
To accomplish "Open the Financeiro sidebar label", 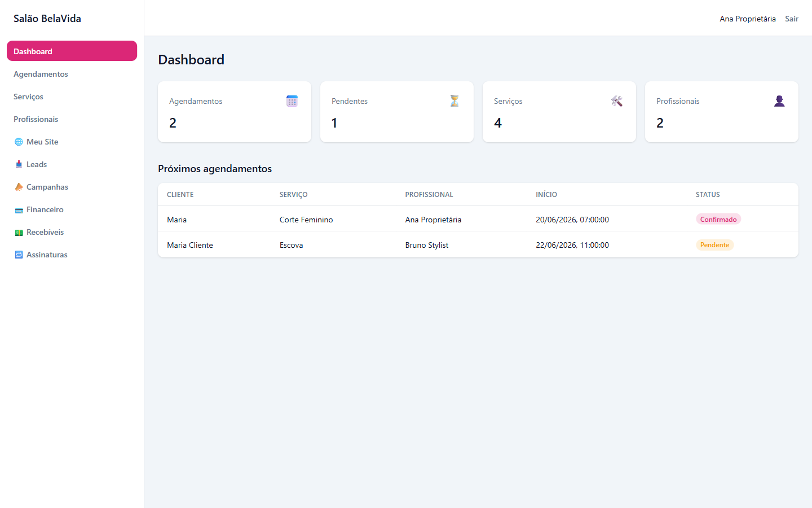I will [45, 209].
